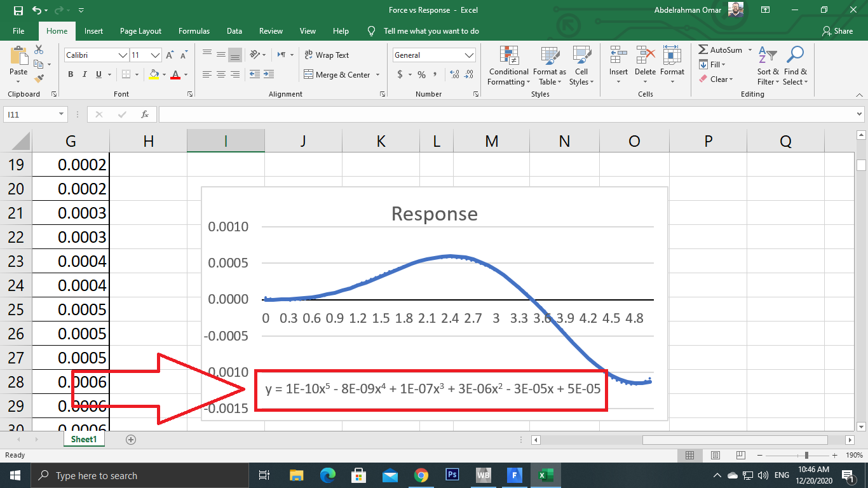The height and width of the screenshot is (488, 868).
Task: Switch to the Review tab
Action: click(x=271, y=30)
